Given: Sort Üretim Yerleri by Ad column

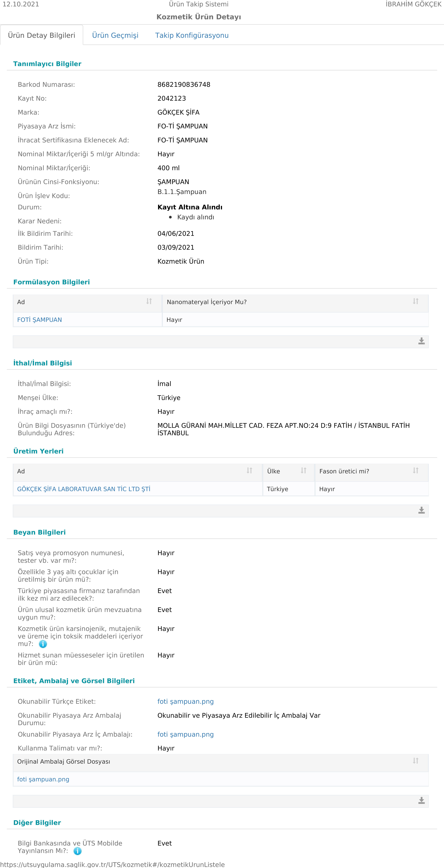Looking at the screenshot, I should click(x=249, y=470).
